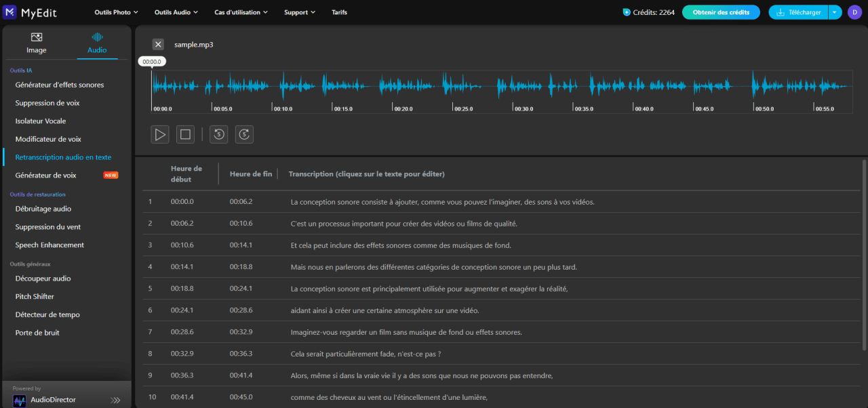Expand the Cas d'utilisation menu

pyautogui.click(x=241, y=12)
